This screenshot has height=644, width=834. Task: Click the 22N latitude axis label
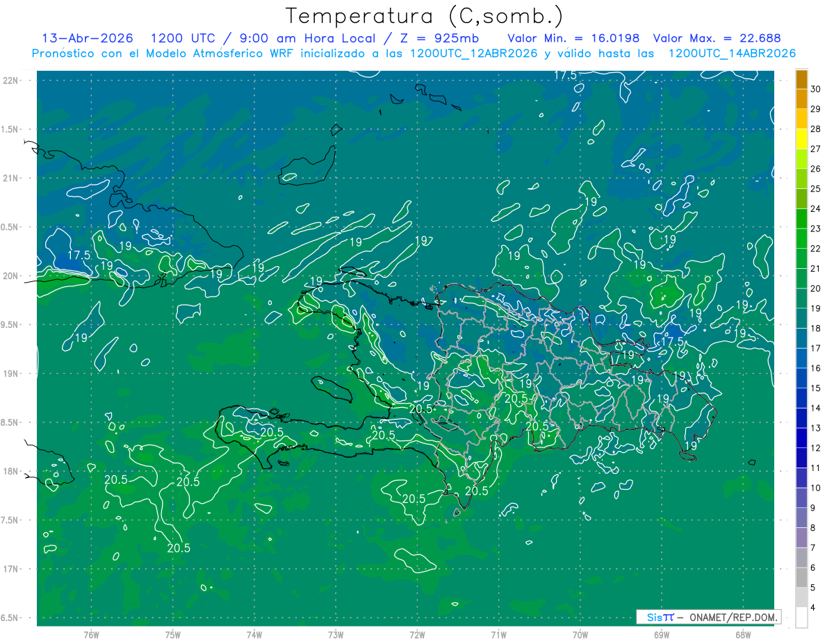(11, 81)
